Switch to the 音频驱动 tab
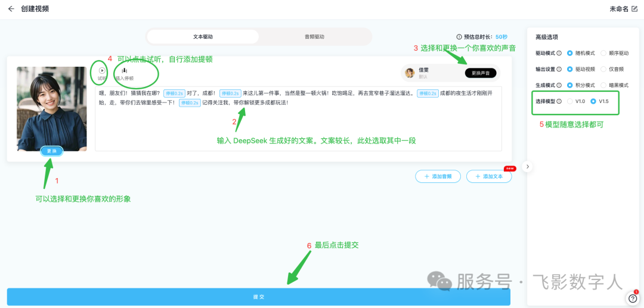This screenshot has width=644, height=308. click(314, 37)
